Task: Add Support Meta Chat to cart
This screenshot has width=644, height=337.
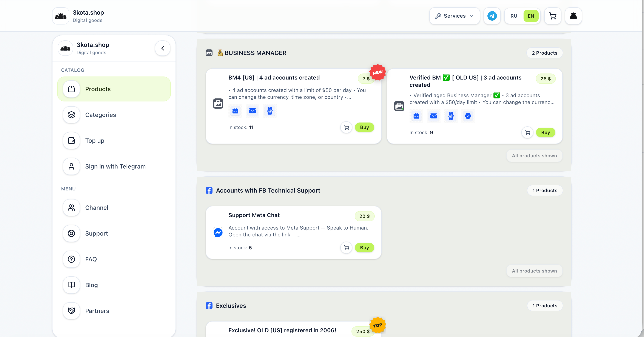Action: pyautogui.click(x=346, y=248)
